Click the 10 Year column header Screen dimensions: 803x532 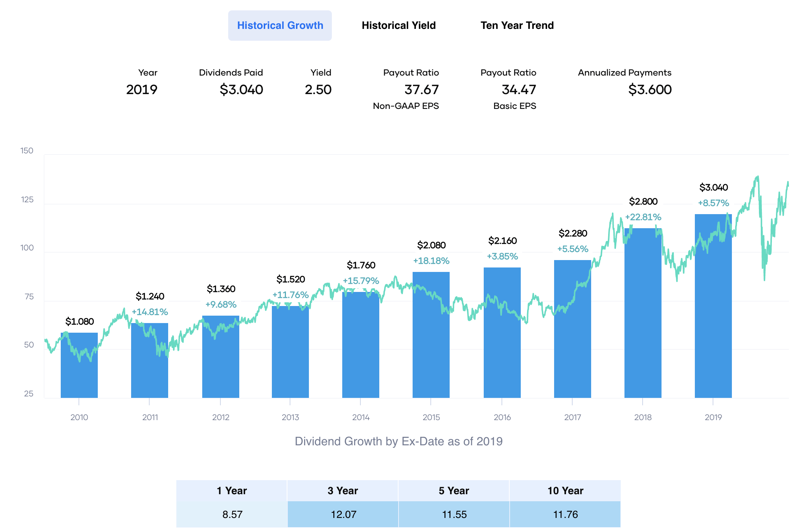(x=565, y=491)
